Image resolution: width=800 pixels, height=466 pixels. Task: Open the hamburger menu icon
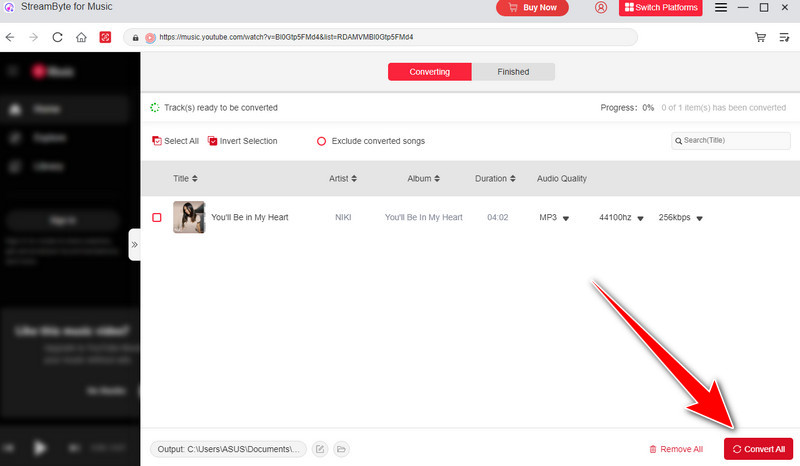[x=720, y=8]
